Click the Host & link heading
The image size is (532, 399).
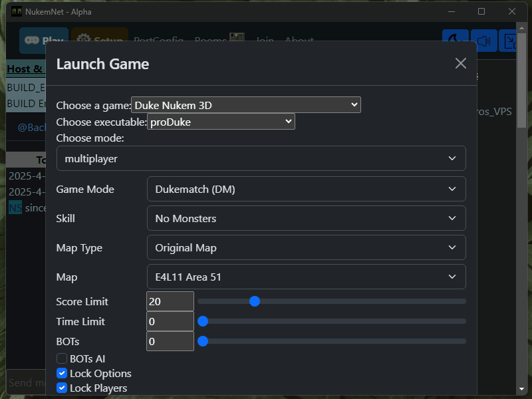(25, 69)
